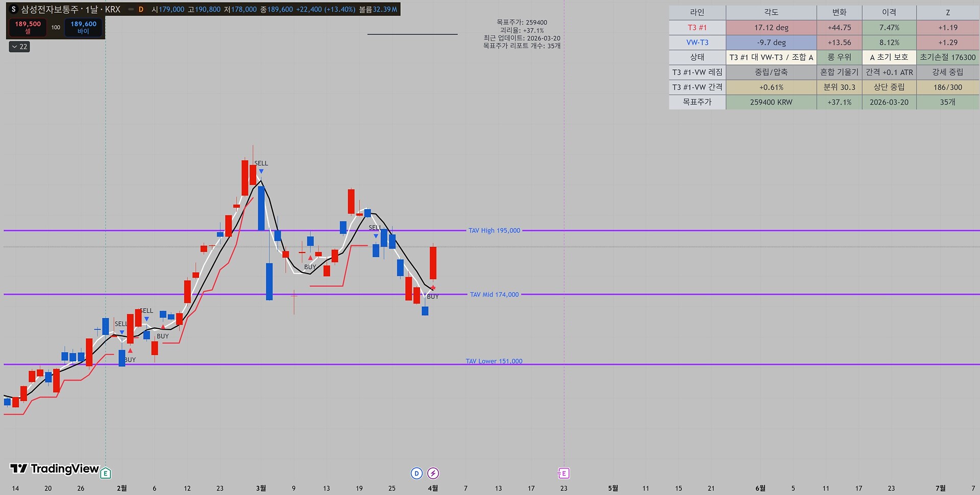Click the 189,500 sell button

point(28,27)
